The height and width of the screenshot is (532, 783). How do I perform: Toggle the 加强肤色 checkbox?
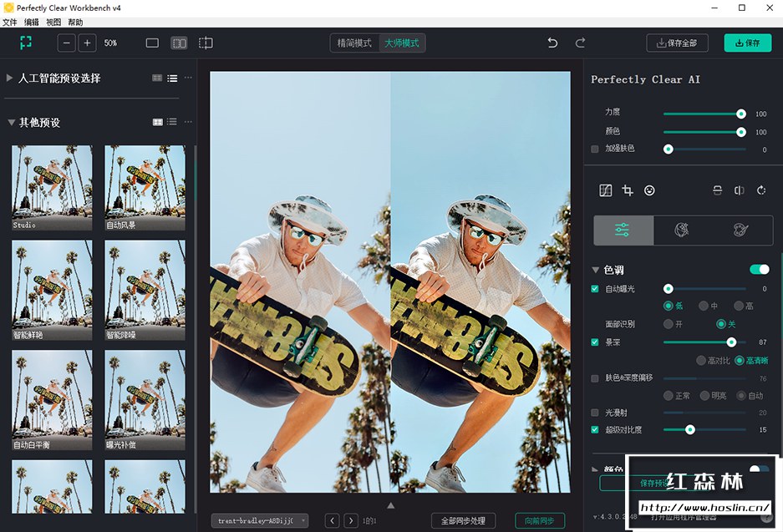[595, 149]
